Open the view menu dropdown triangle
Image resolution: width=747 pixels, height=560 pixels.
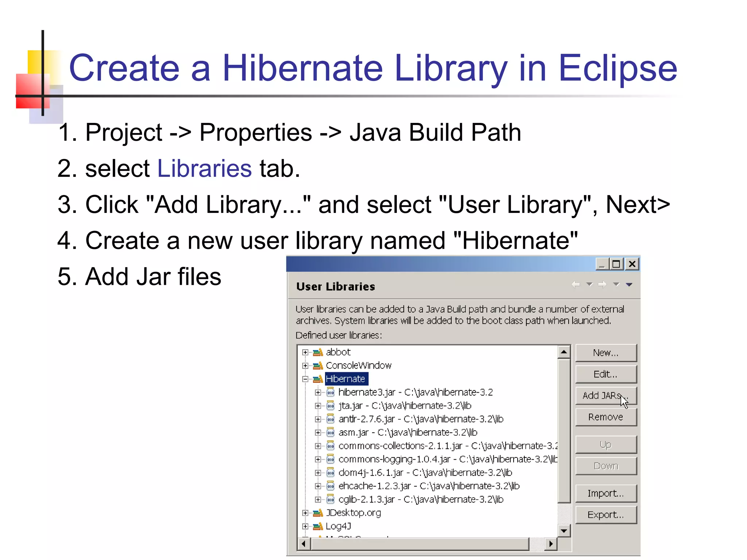pyautogui.click(x=629, y=284)
